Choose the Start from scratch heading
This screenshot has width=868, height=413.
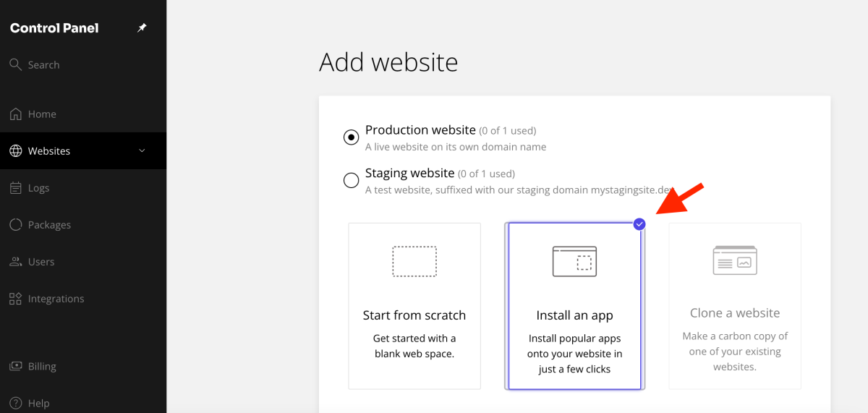click(414, 315)
